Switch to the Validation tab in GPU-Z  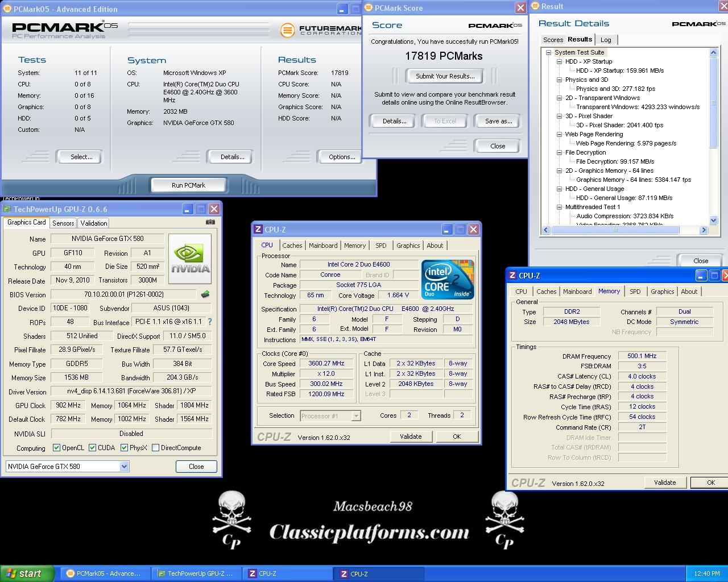click(93, 223)
